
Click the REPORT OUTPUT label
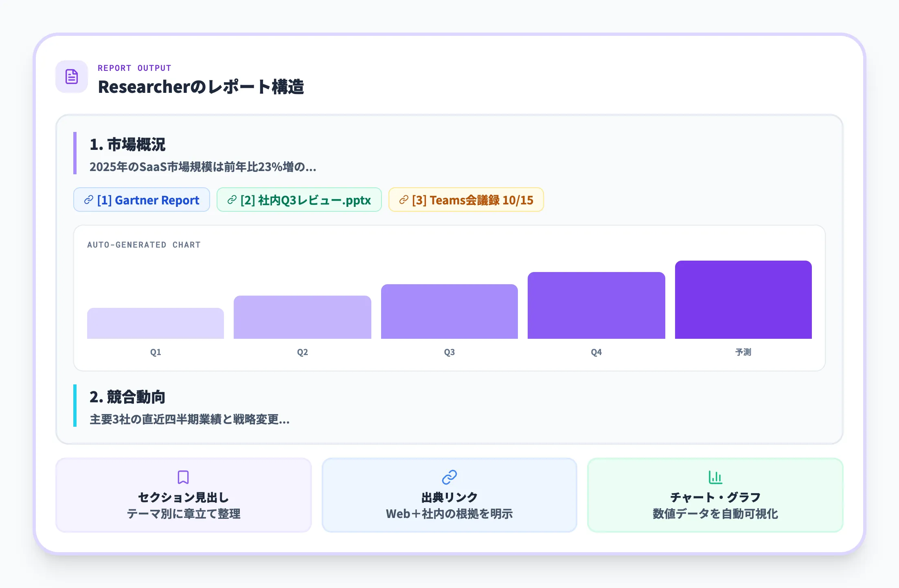[134, 68]
